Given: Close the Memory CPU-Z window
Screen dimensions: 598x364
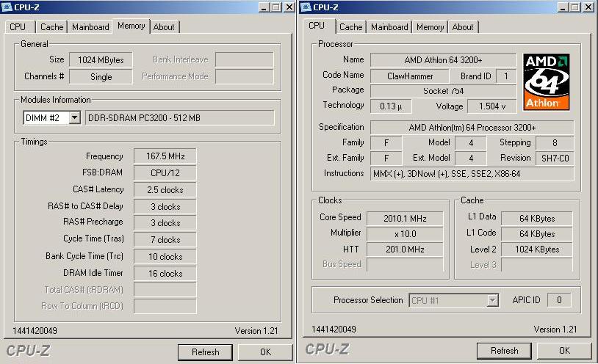Looking at the screenshot, I should [290, 7].
